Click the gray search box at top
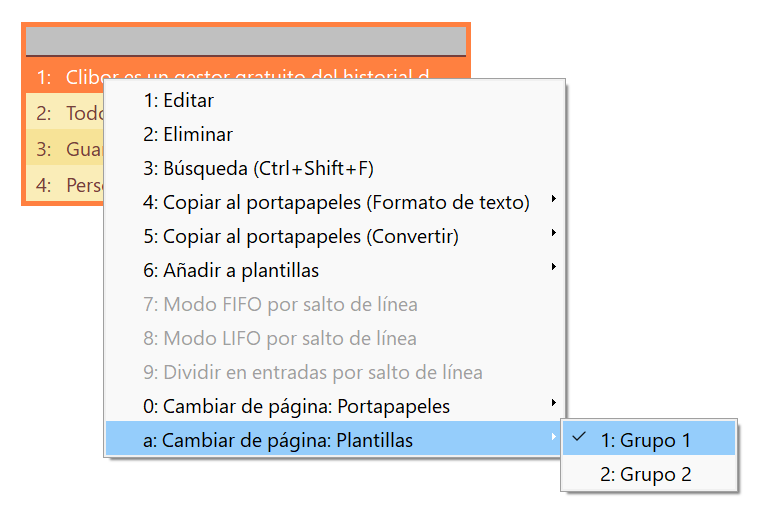This screenshot has height=520, width=763. pyautogui.click(x=246, y=41)
